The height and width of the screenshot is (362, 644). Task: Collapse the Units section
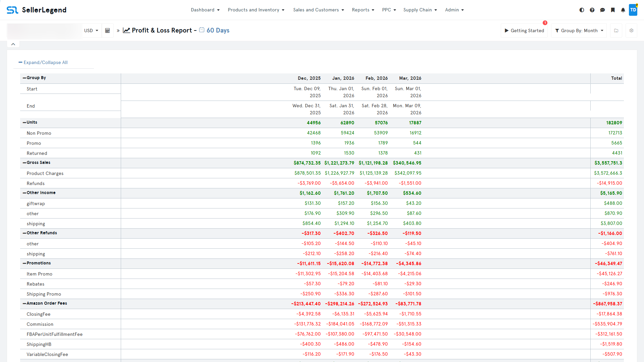point(24,122)
